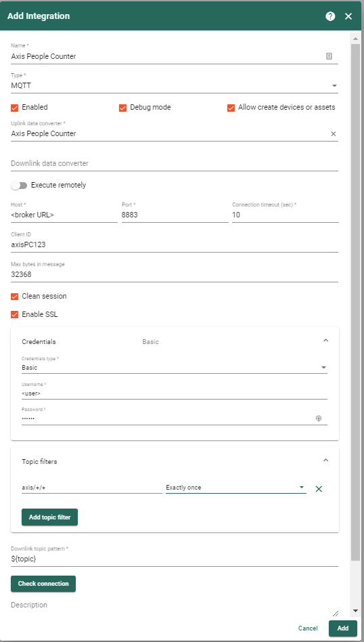
Task: Uncheck the Clean session checkbox
Action: [15, 297]
